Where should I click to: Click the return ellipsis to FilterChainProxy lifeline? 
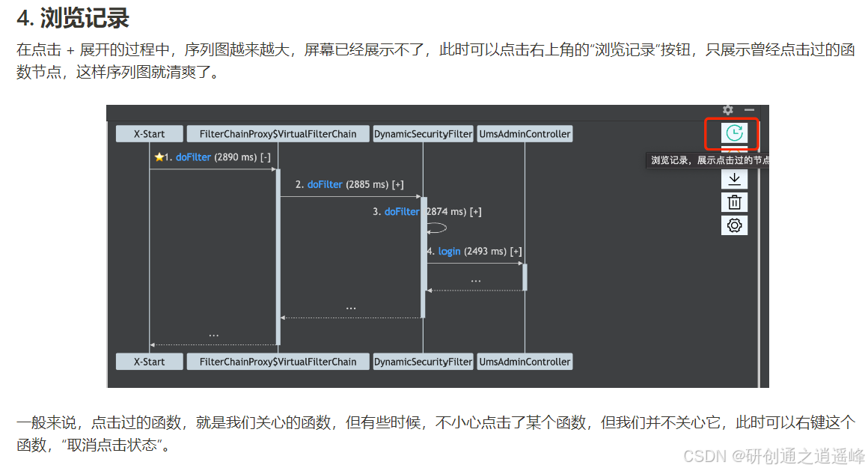351,308
